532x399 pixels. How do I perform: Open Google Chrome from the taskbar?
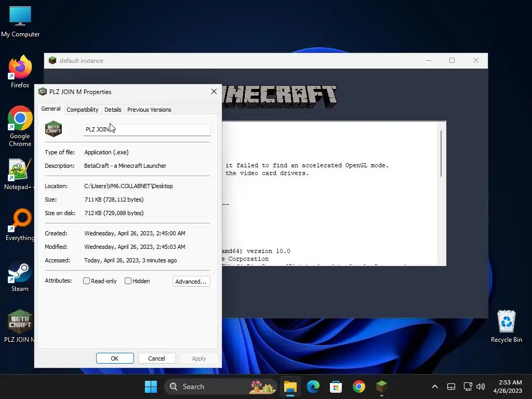(x=358, y=387)
